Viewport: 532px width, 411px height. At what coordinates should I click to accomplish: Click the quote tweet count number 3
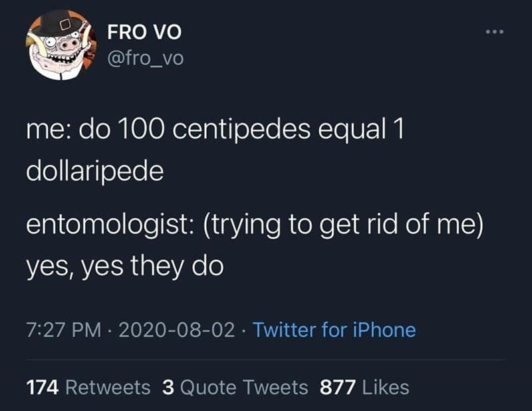[x=168, y=387]
